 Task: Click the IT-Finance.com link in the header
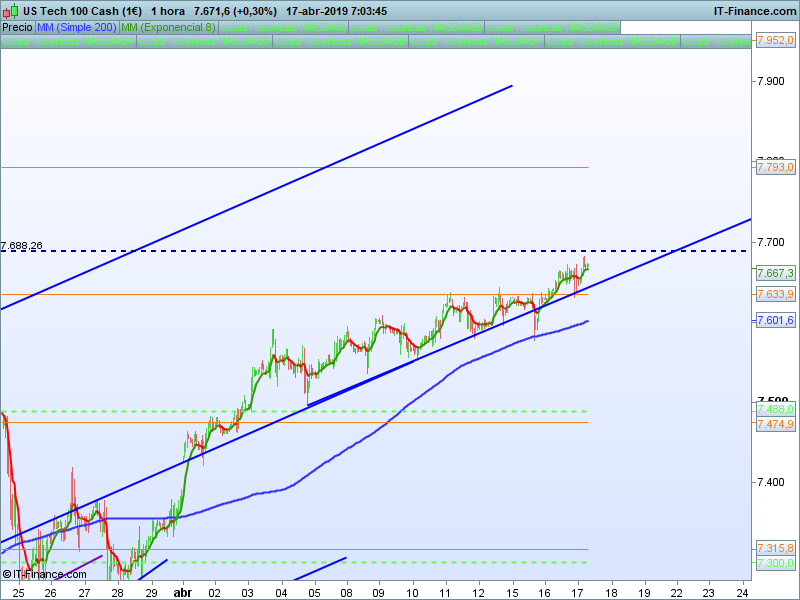(x=755, y=11)
